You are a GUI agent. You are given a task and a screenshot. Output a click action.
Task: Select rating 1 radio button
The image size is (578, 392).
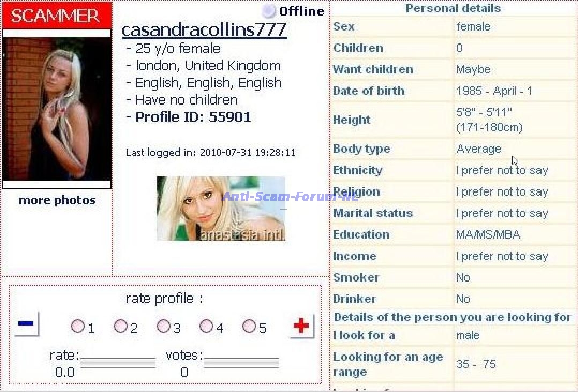point(77,326)
